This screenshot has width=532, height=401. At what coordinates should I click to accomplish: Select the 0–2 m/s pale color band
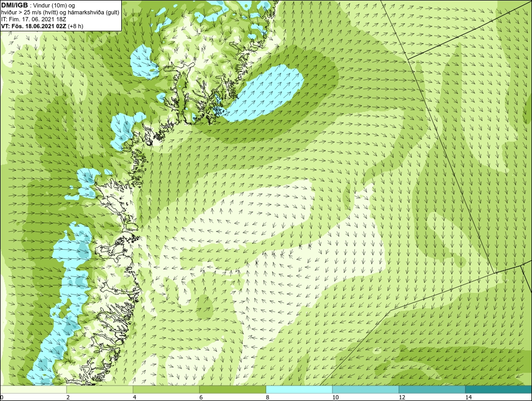(x=33, y=389)
